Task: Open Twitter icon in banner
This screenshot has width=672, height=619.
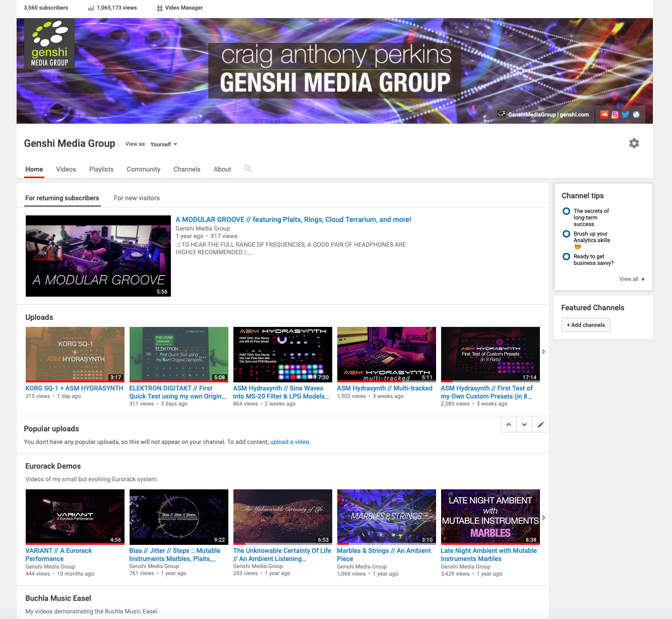Action: 626,115
